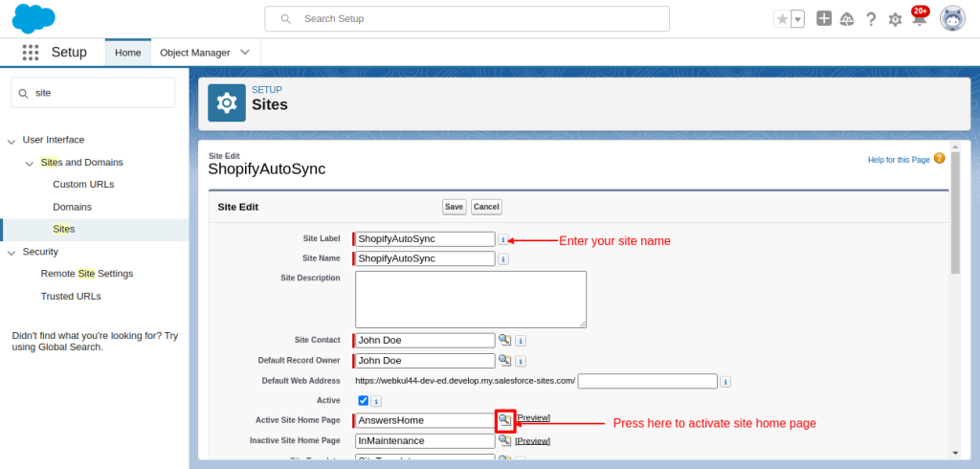Screen dimensions: 980x469
Task: Click the Site Contact input field
Action: [x=425, y=340]
